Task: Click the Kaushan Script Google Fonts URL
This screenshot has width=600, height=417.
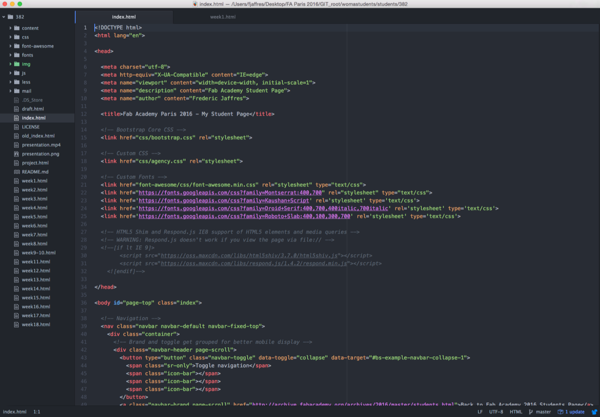Action: tap(224, 200)
